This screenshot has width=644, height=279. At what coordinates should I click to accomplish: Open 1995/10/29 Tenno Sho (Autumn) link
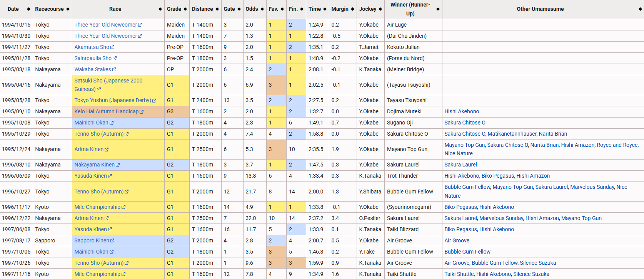tap(99, 134)
